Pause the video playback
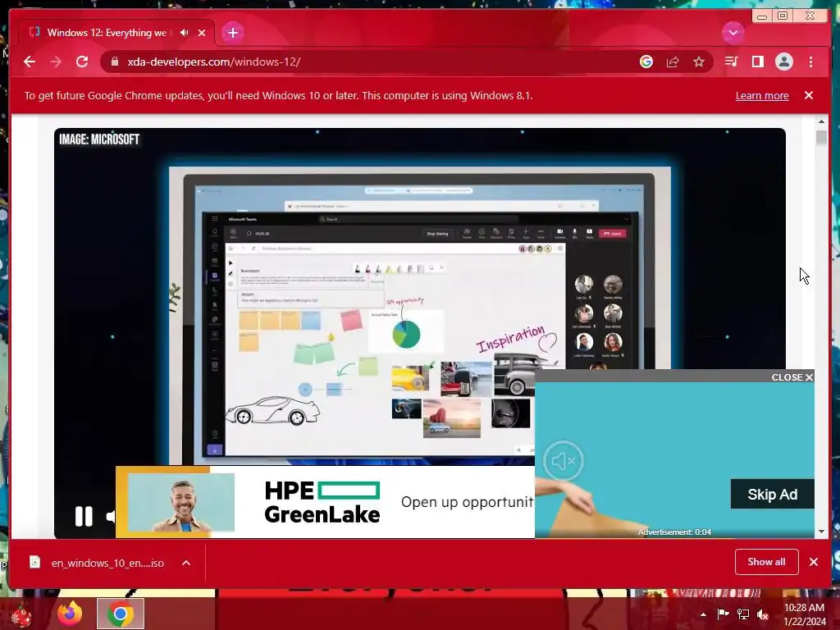 (84, 517)
